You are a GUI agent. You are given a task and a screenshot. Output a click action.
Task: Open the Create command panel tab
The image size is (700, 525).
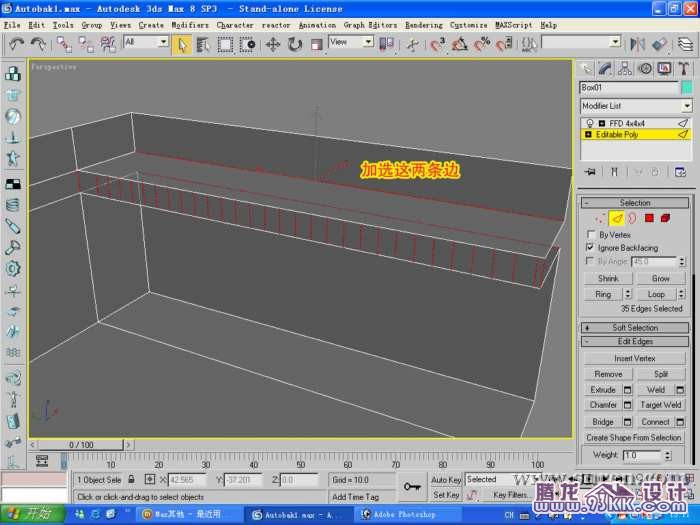[x=586, y=69]
